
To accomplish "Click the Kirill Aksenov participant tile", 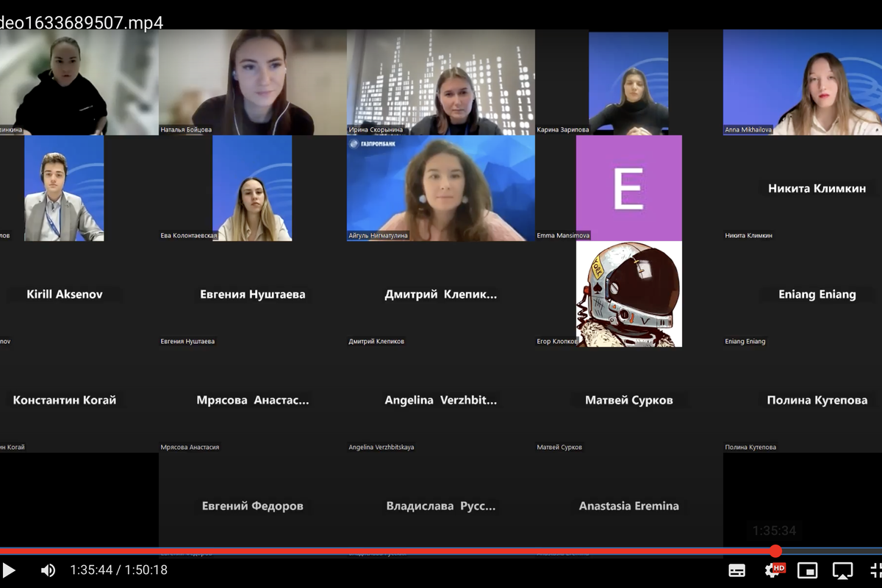I will click(65, 294).
